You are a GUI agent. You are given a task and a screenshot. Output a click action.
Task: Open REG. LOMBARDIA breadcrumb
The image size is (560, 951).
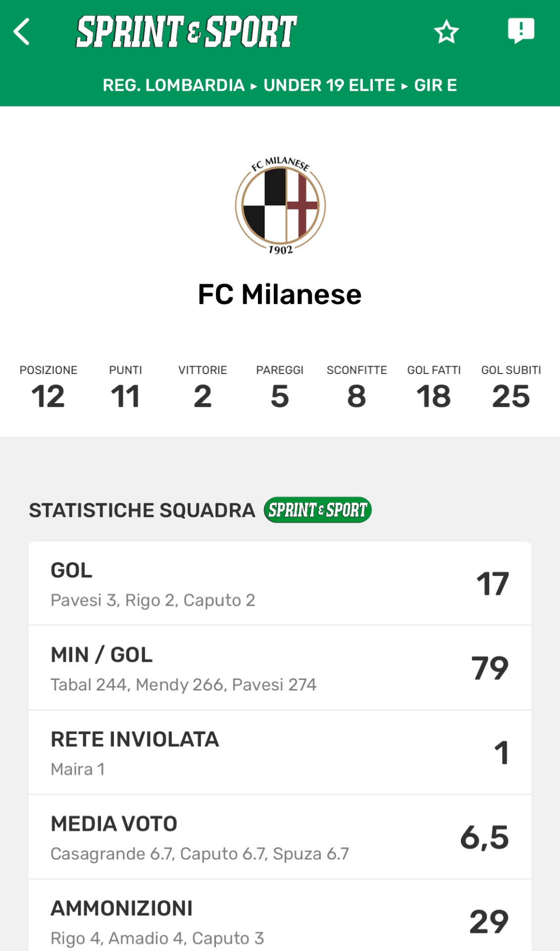coord(173,85)
